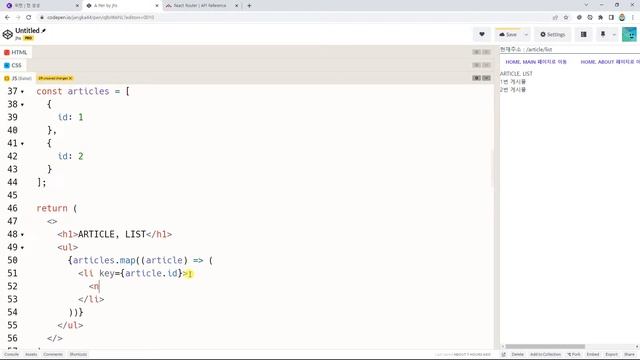This screenshot has width=640, height=360.
Task: Show keyboard Shortcuts
Action: 78,354
